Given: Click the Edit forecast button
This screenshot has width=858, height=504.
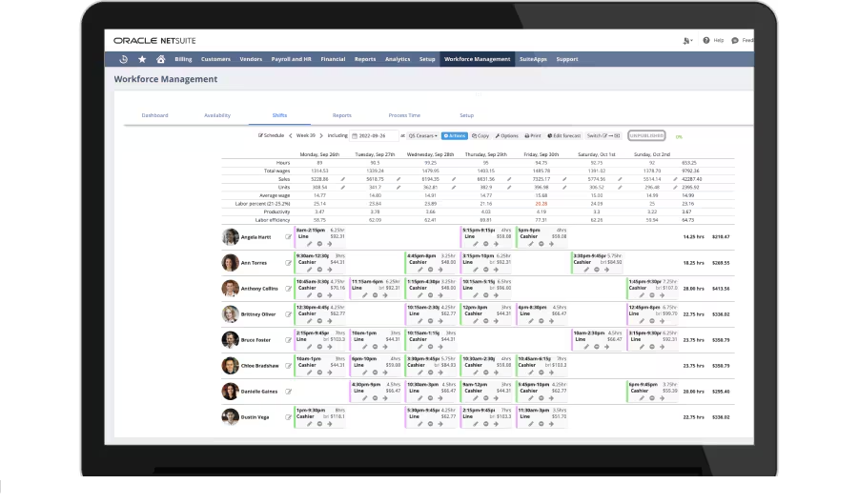Looking at the screenshot, I should [563, 136].
